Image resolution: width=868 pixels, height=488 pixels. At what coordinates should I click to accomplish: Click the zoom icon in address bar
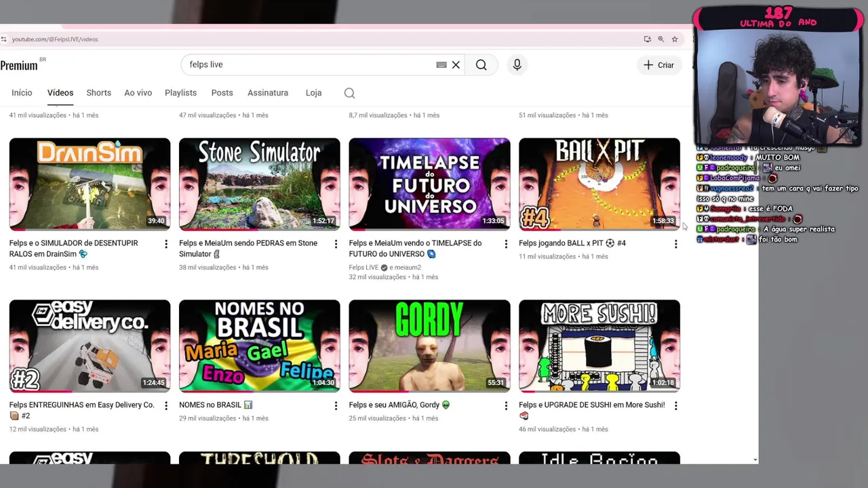coord(660,39)
